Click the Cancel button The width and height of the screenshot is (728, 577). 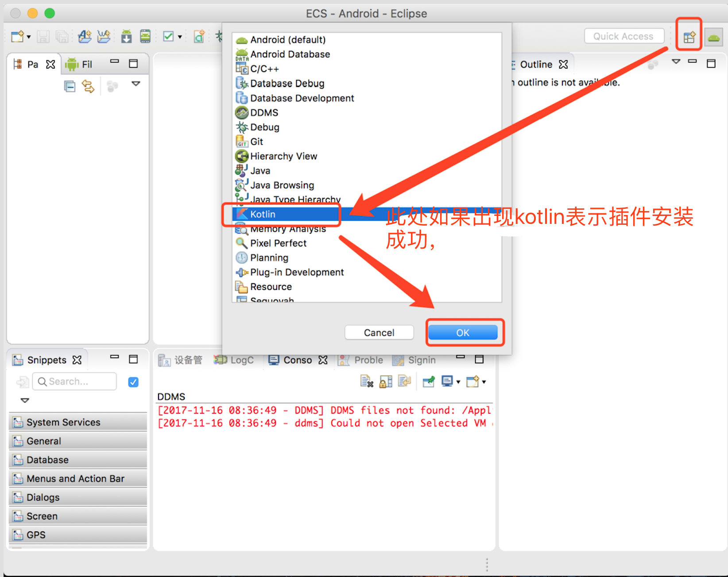pos(379,333)
